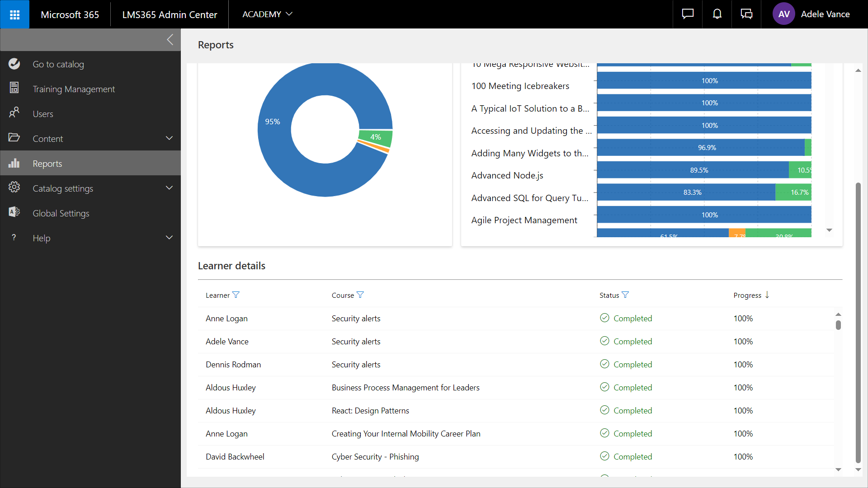This screenshot has width=868, height=488.
Task: Open Global Settings in sidebar
Action: (61, 213)
